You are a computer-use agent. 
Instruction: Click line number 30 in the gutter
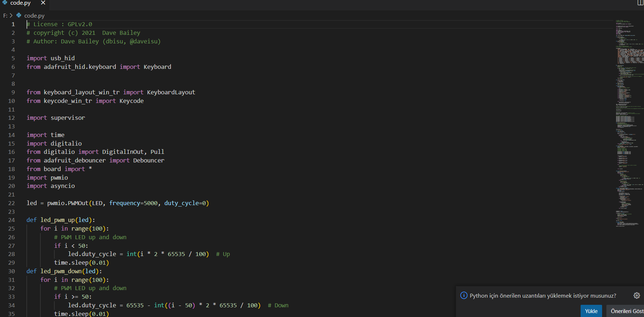(11, 271)
